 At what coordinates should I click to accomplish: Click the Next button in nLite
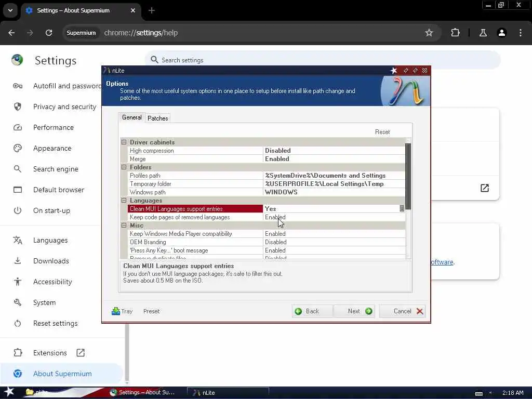coord(354,311)
